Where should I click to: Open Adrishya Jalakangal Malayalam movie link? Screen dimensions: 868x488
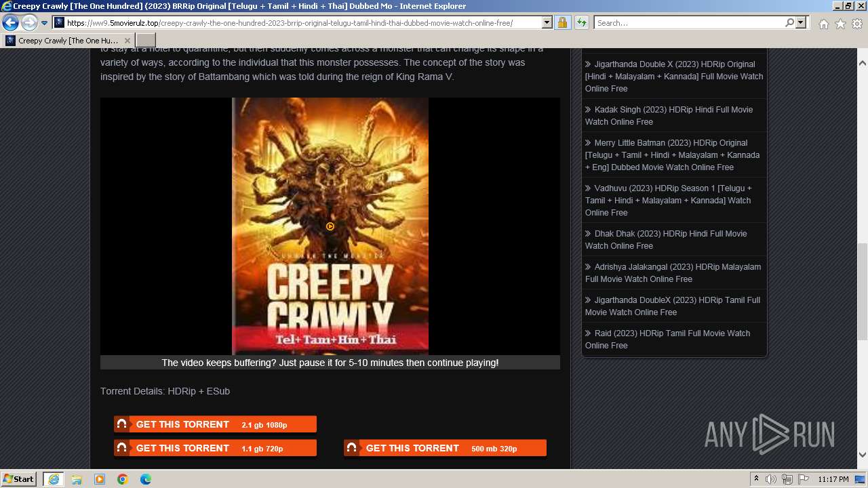coord(673,273)
